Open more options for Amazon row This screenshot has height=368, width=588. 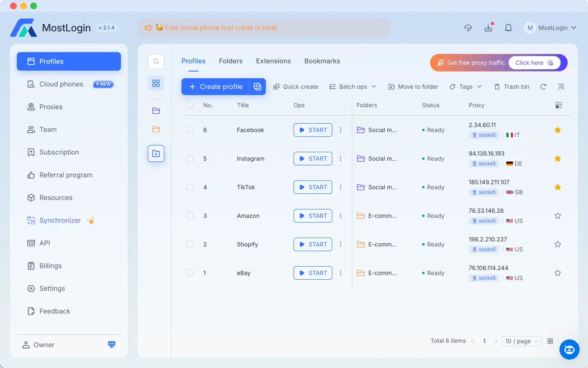[x=341, y=216]
